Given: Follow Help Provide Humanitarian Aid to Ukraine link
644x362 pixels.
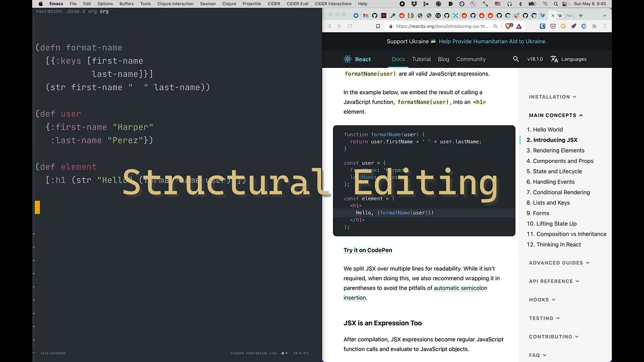Looking at the screenshot, I should pyautogui.click(x=493, y=41).
